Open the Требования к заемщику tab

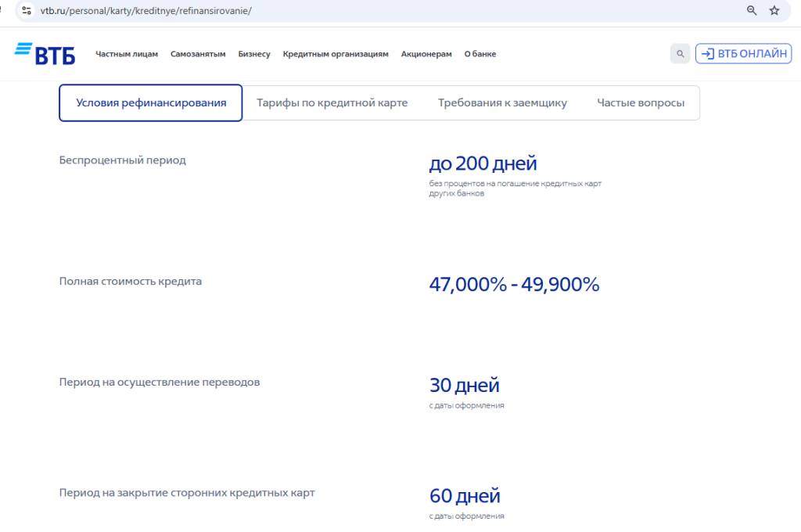(x=502, y=102)
